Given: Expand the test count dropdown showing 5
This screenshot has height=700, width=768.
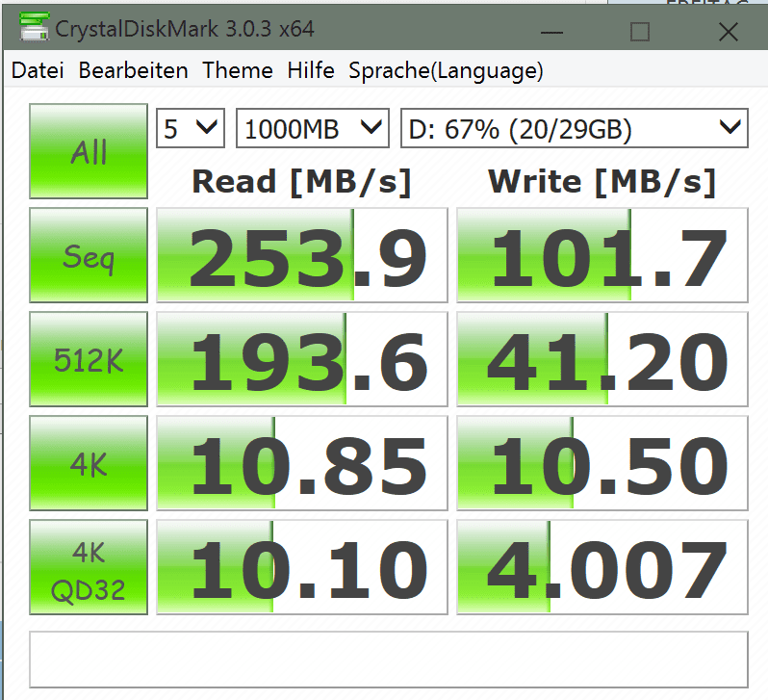Looking at the screenshot, I should point(191,128).
